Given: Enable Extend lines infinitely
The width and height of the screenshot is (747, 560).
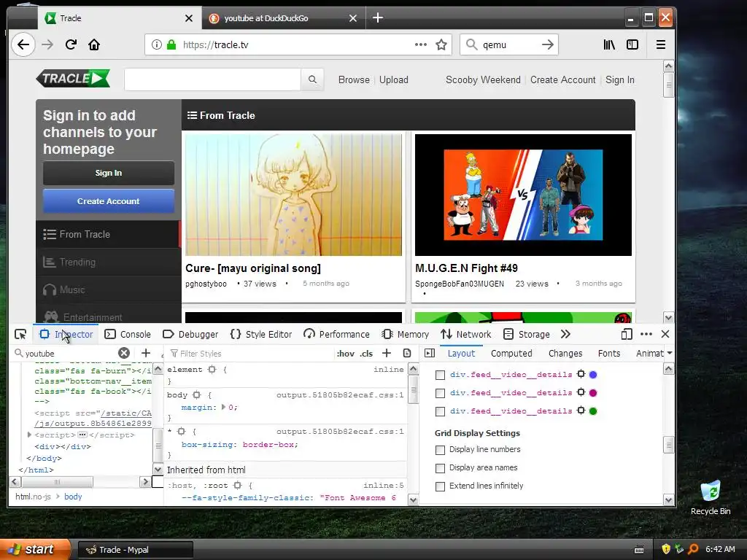Looking at the screenshot, I should 440,486.
